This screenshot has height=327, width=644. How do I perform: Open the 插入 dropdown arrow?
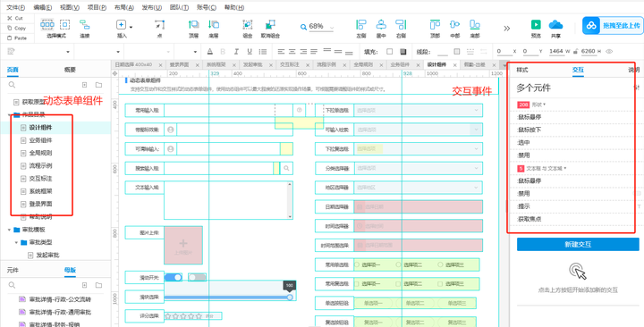click(131, 27)
